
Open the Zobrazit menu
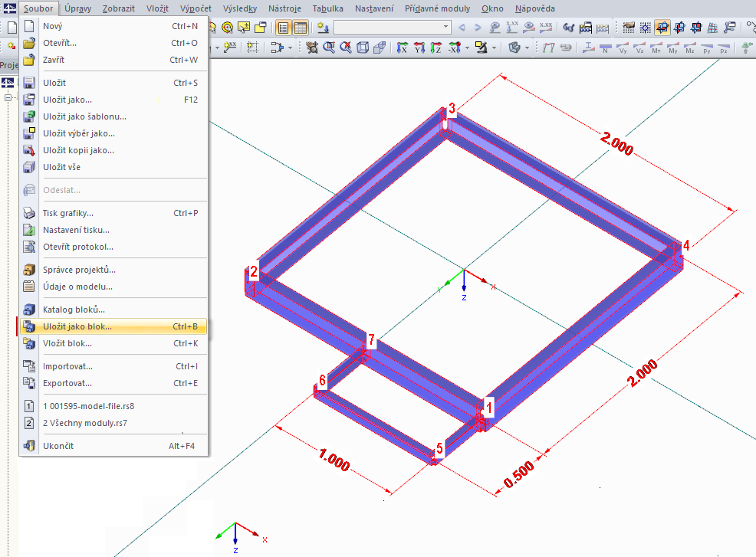[x=119, y=8]
